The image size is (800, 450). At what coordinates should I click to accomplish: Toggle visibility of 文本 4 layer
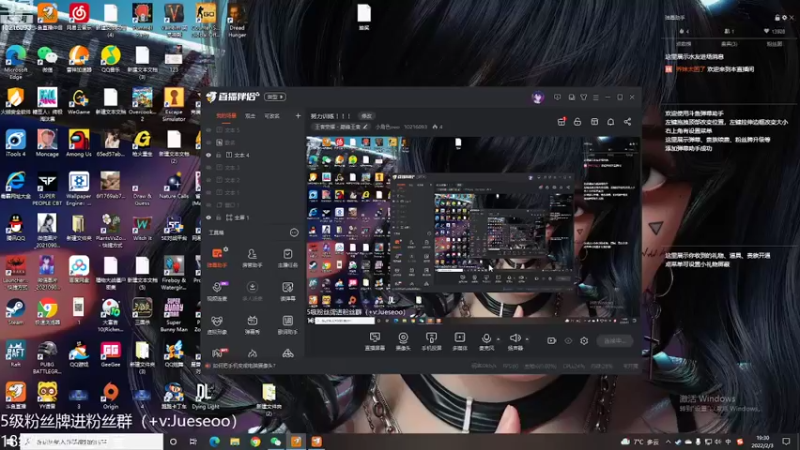click(x=208, y=155)
